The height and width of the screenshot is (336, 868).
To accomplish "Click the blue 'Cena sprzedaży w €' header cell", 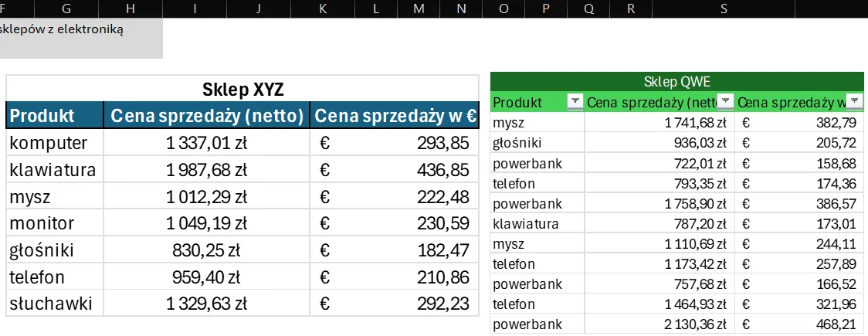I will click(395, 115).
